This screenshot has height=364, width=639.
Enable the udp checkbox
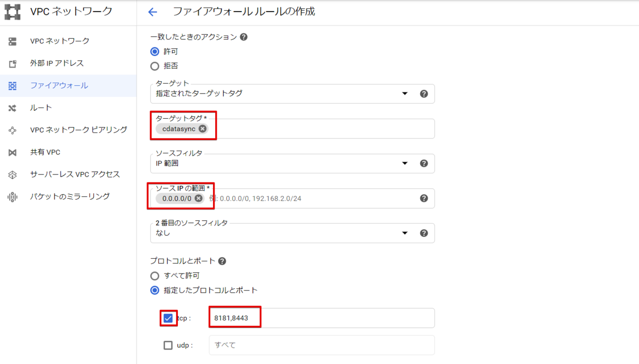(168, 345)
